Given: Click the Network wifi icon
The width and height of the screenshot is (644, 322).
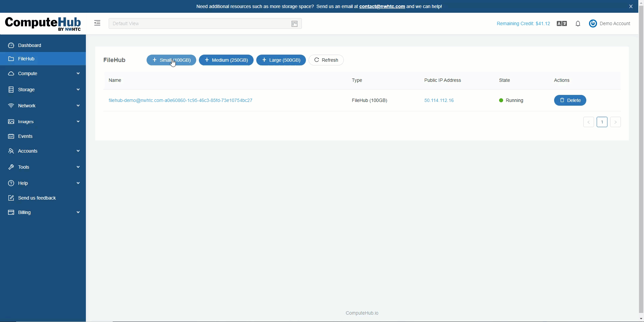Looking at the screenshot, I should coord(11,106).
